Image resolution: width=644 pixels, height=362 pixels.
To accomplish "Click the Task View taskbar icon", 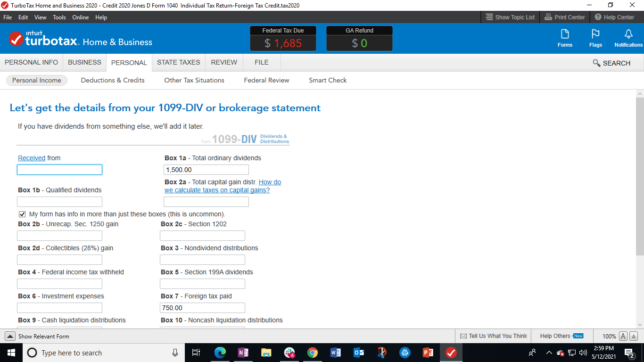I will [x=197, y=353].
